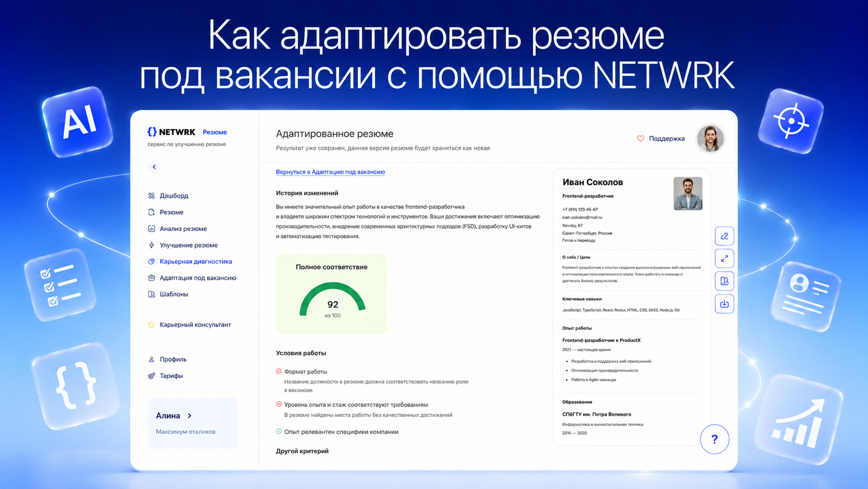Open the Анализ резюме section
Screen dimensions: 868x489
click(183, 229)
